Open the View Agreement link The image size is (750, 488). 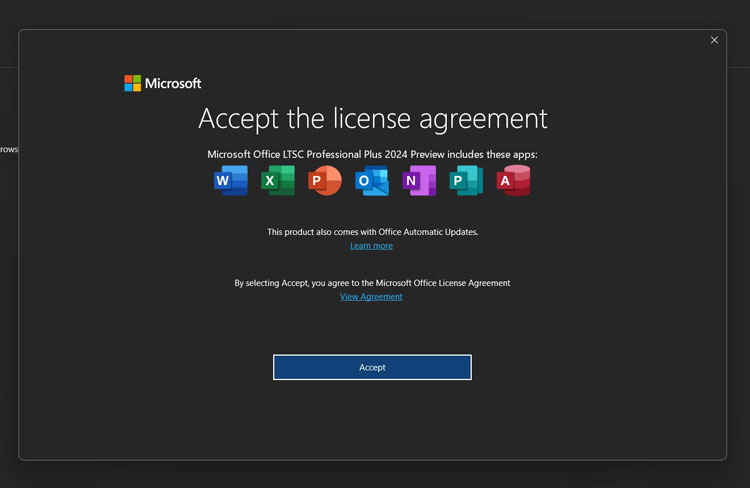pyautogui.click(x=371, y=297)
